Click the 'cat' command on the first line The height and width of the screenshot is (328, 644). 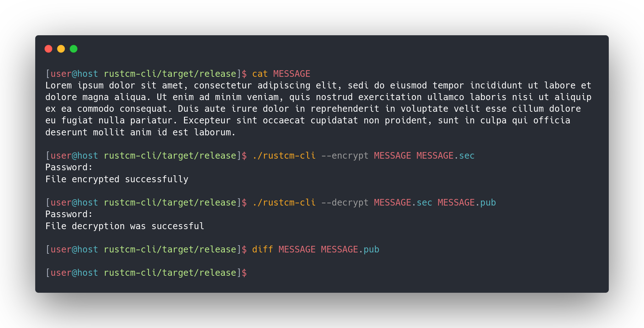click(260, 74)
